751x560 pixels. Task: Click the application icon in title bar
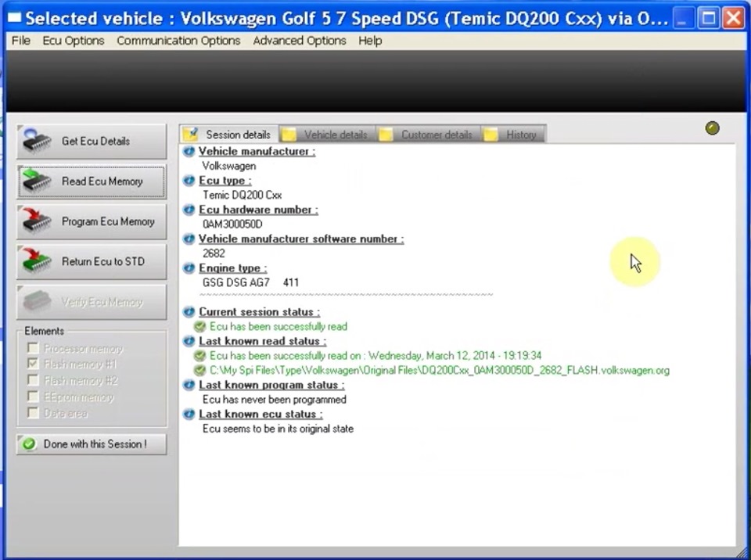click(x=14, y=19)
